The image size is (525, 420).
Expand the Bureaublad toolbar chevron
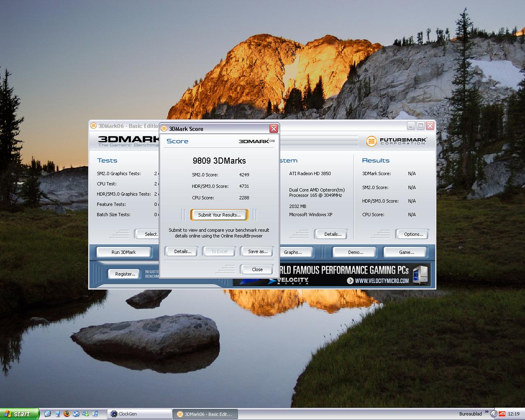[487, 412]
